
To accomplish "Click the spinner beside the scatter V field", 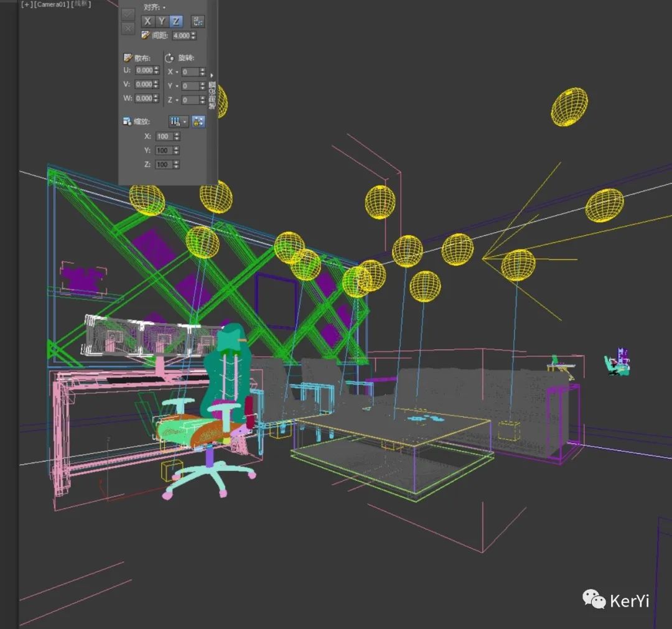I will click(x=156, y=85).
